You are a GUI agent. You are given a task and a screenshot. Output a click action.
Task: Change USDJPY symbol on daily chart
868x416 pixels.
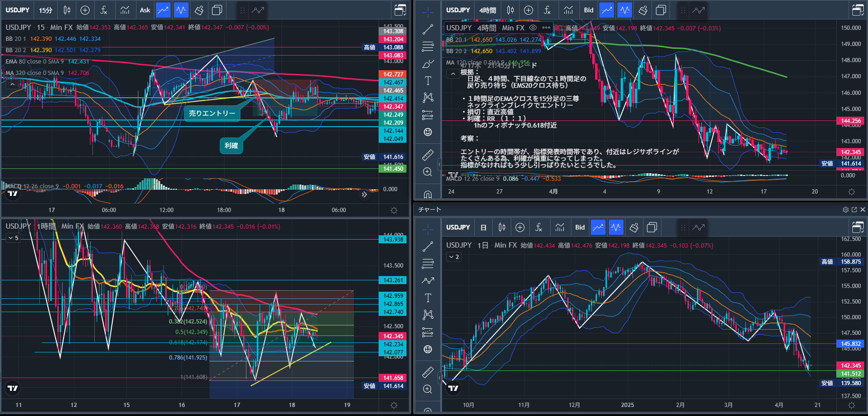coord(458,227)
